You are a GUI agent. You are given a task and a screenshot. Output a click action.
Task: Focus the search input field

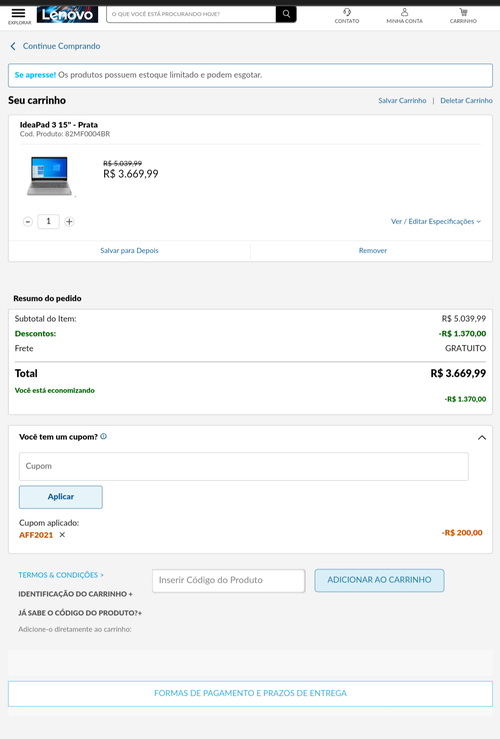pyautogui.click(x=191, y=14)
